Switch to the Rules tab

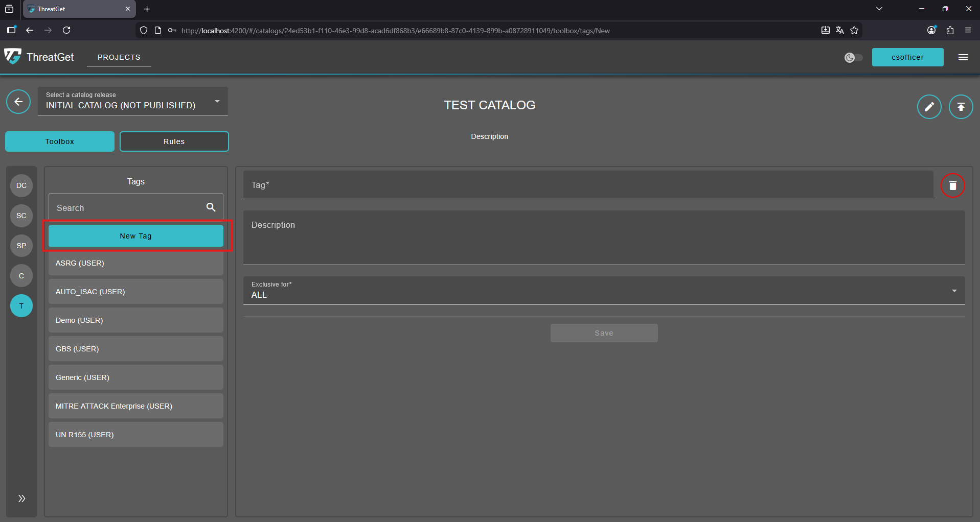(174, 141)
